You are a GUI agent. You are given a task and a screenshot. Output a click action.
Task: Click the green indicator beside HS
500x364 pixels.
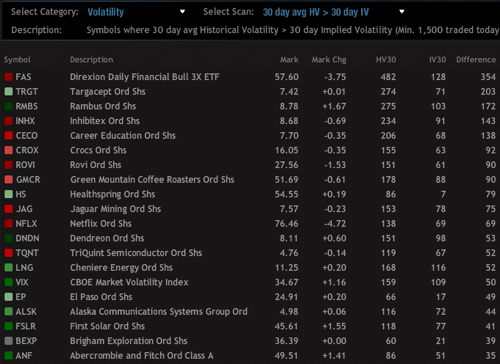click(9, 194)
